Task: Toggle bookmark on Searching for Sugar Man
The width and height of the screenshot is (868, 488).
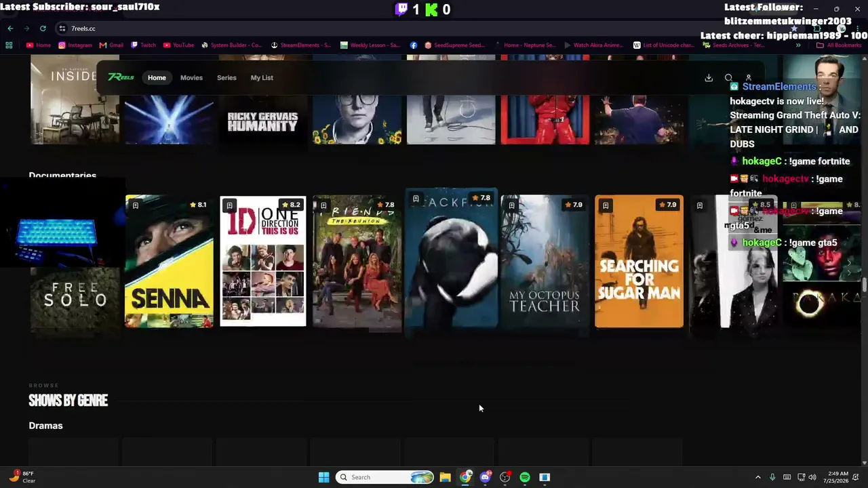Action: 606,205
